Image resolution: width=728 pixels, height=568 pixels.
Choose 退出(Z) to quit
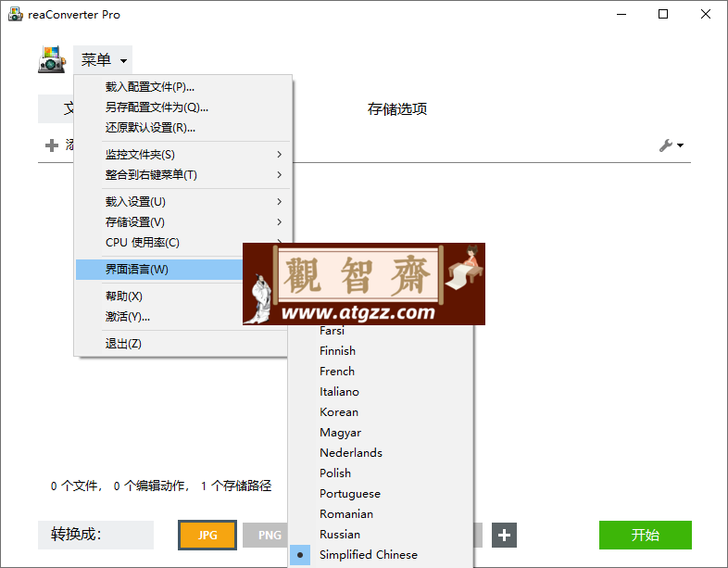pyautogui.click(x=181, y=344)
